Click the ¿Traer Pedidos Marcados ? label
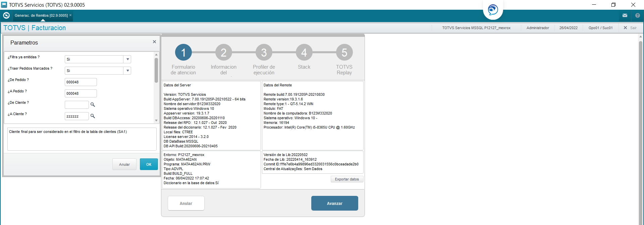The width and height of the screenshot is (644, 225). (x=30, y=69)
